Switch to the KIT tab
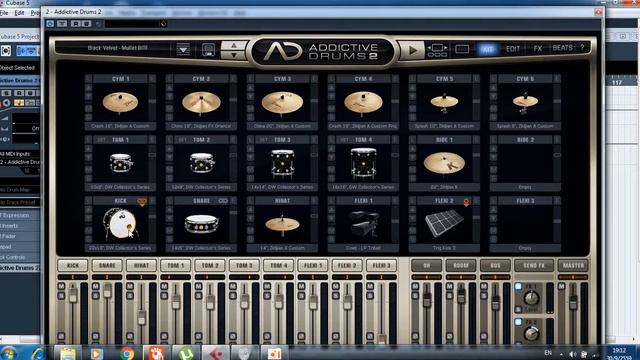640x360 pixels. point(487,49)
